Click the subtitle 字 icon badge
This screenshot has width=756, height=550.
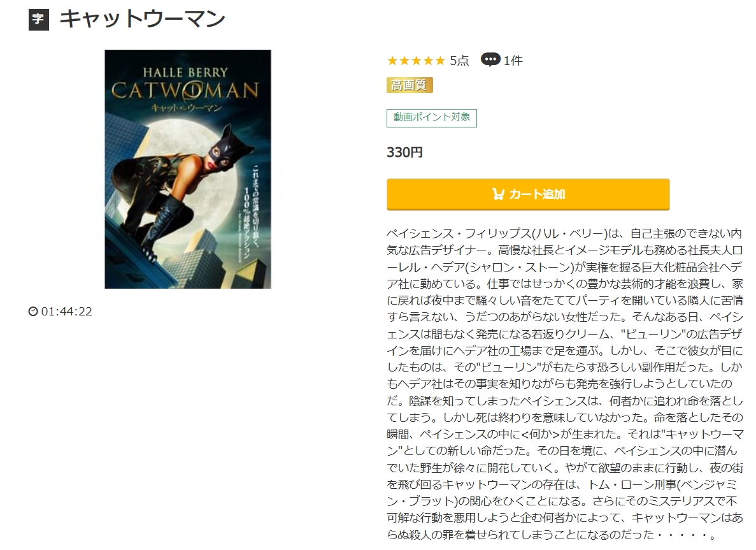(39, 20)
